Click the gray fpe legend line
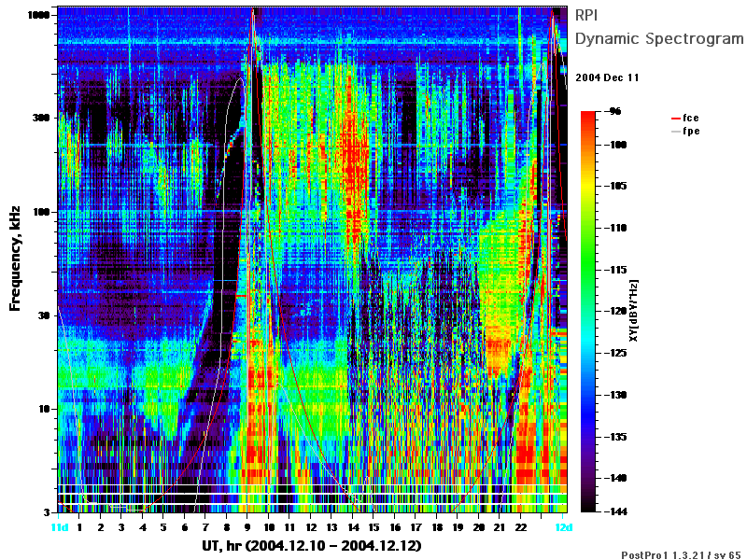The width and height of the screenshot is (747, 560). tap(675, 132)
